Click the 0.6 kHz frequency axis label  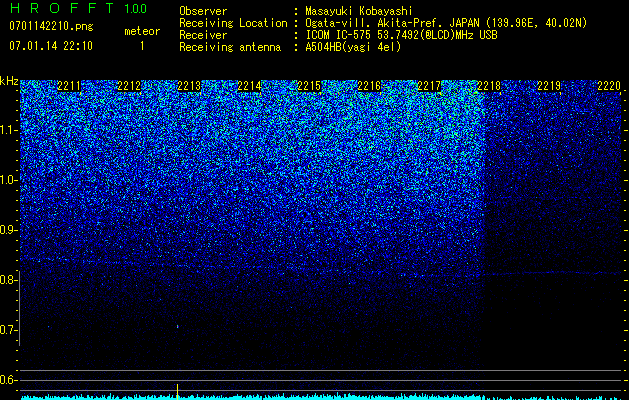(8, 380)
